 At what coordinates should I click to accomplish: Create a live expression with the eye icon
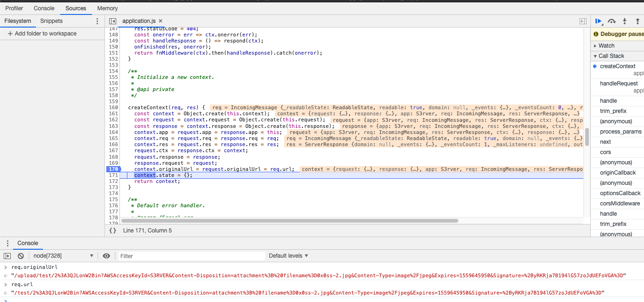(x=106, y=256)
